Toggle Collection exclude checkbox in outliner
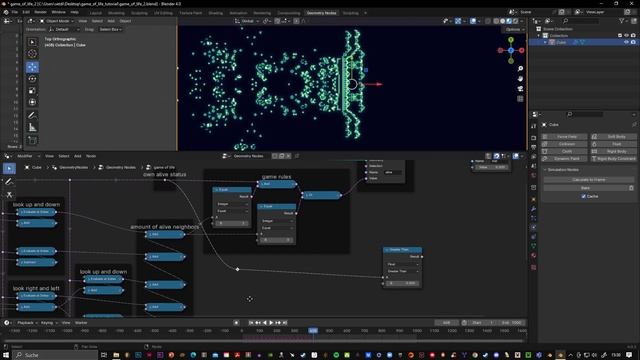 point(620,36)
